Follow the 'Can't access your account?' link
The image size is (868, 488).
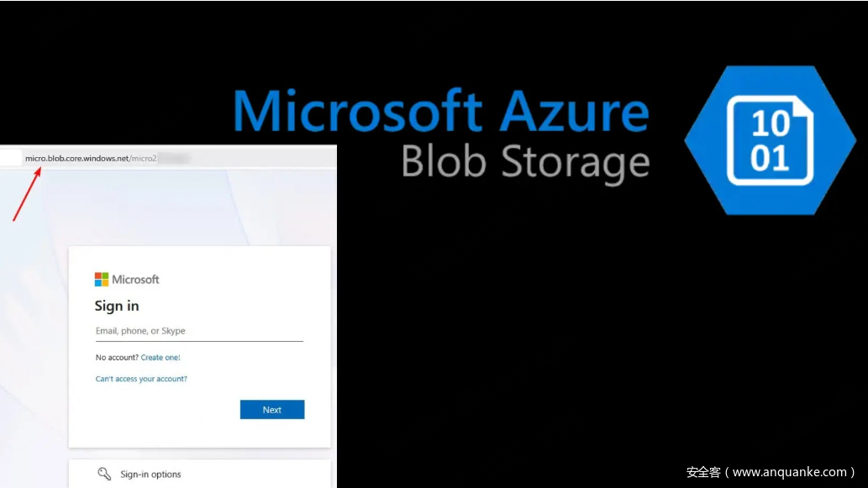pos(141,379)
